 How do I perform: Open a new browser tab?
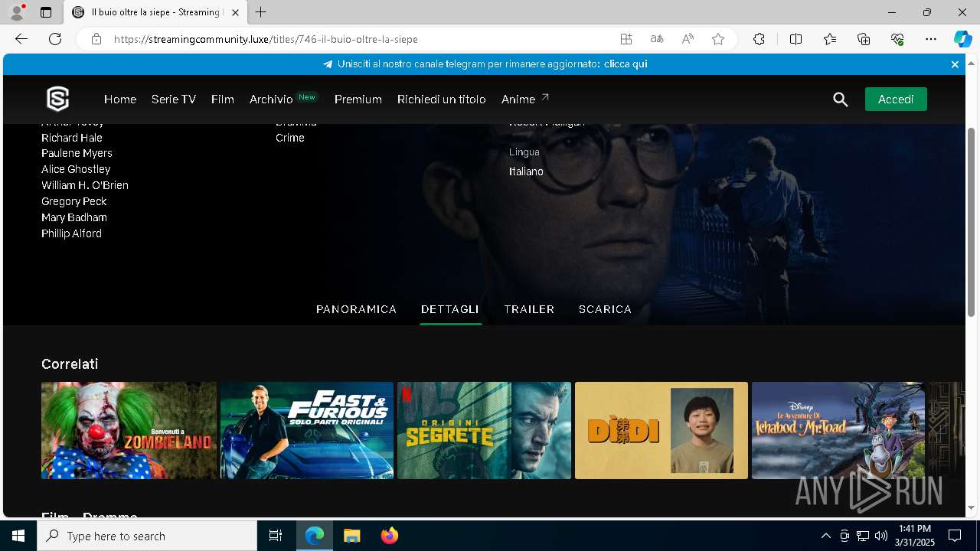[261, 12]
